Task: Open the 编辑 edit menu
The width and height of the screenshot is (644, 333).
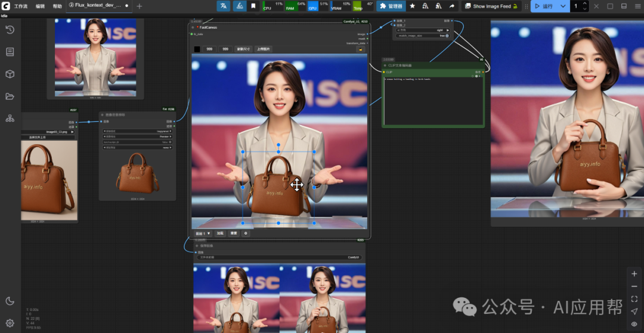Action: click(x=41, y=6)
